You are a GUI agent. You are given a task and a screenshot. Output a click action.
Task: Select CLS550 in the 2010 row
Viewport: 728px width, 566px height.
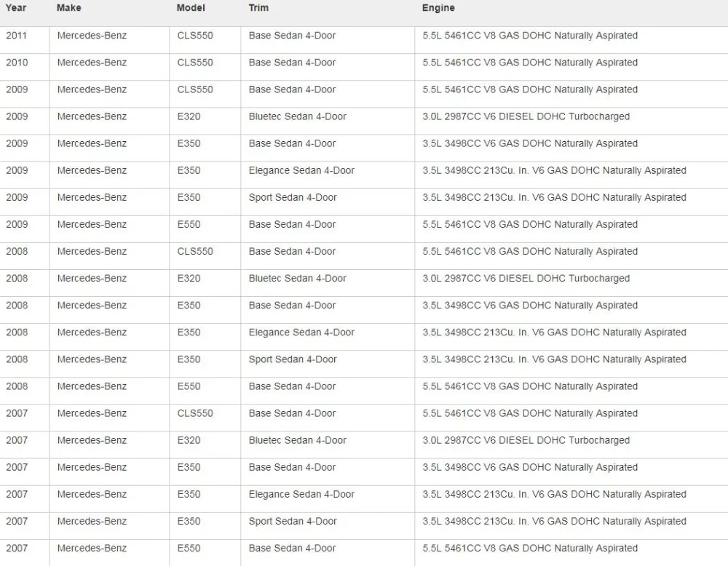[195, 63]
